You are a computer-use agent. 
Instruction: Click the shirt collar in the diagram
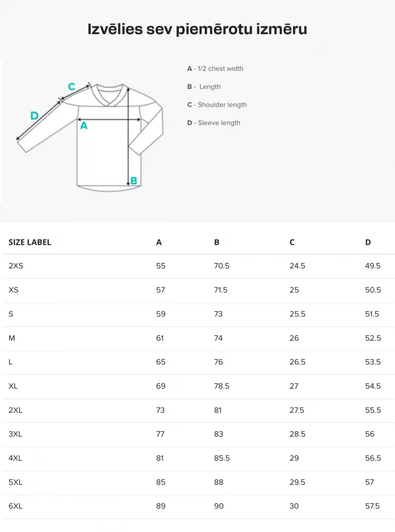(x=110, y=92)
